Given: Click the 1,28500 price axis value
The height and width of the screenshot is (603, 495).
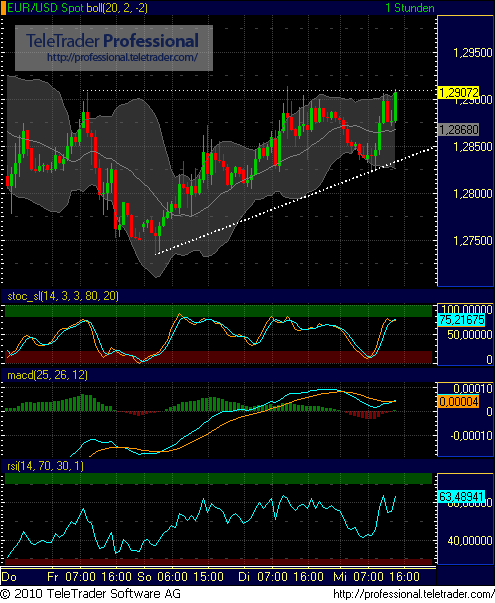Looking at the screenshot, I should (x=473, y=147).
